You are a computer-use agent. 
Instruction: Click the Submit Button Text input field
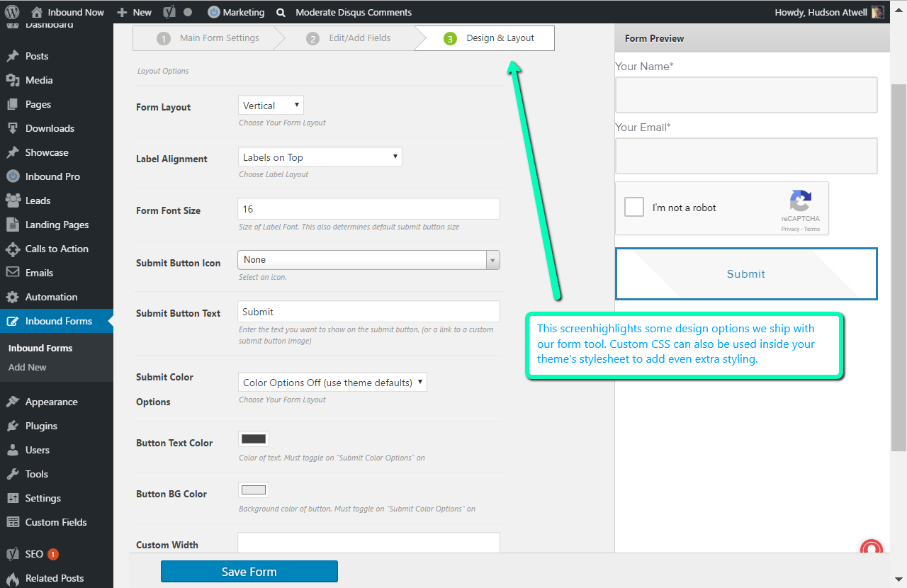pyautogui.click(x=368, y=312)
